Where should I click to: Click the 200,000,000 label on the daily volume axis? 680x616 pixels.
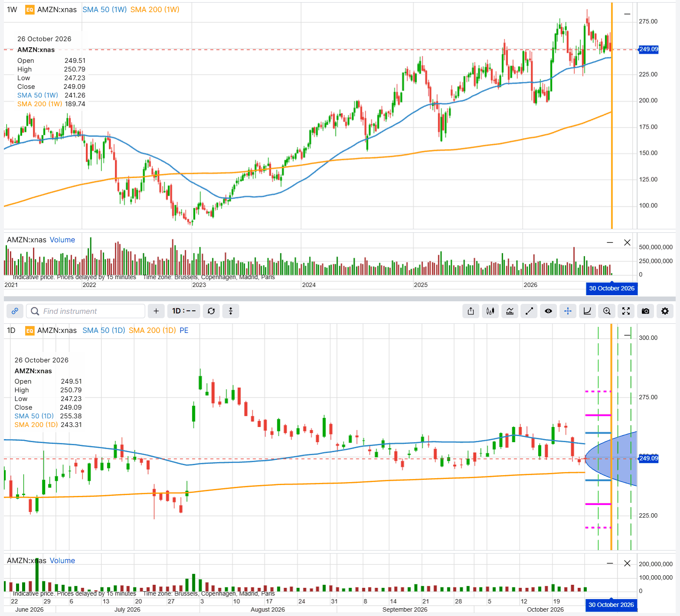[x=656, y=564]
